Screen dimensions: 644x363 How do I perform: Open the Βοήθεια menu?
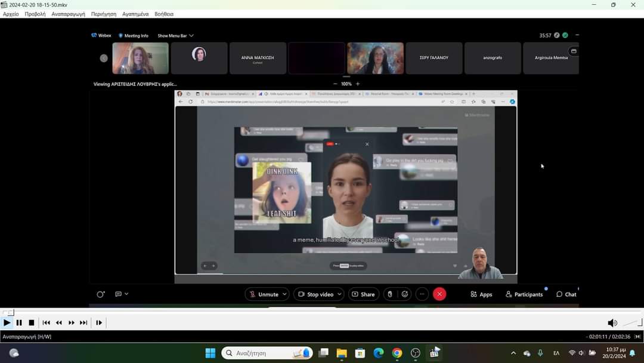(x=164, y=14)
